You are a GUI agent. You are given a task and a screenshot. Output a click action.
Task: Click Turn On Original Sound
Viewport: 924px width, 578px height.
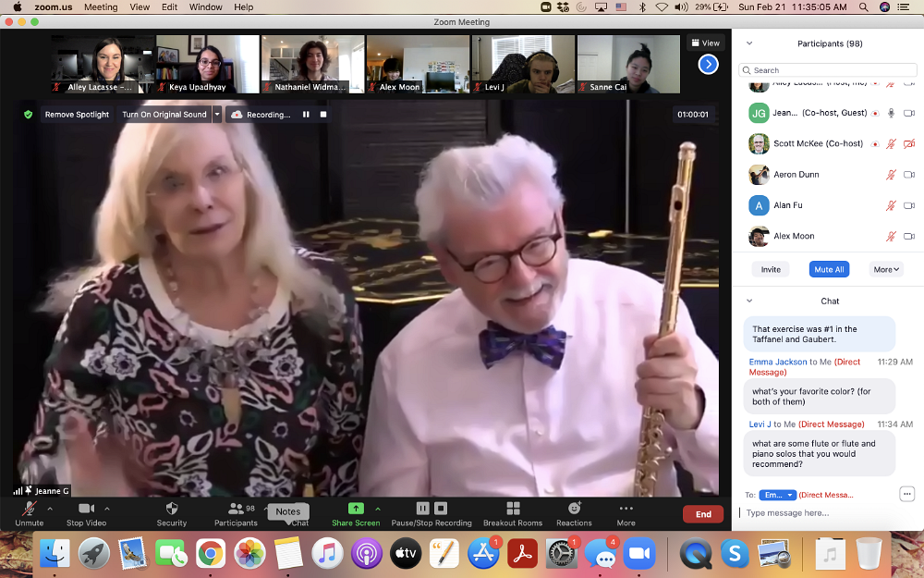click(x=164, y=115)
